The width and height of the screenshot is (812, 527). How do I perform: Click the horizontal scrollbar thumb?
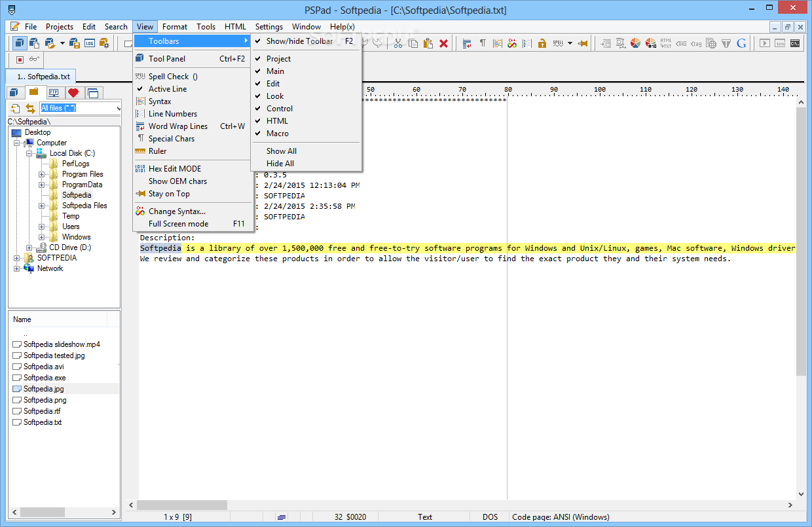181,505
